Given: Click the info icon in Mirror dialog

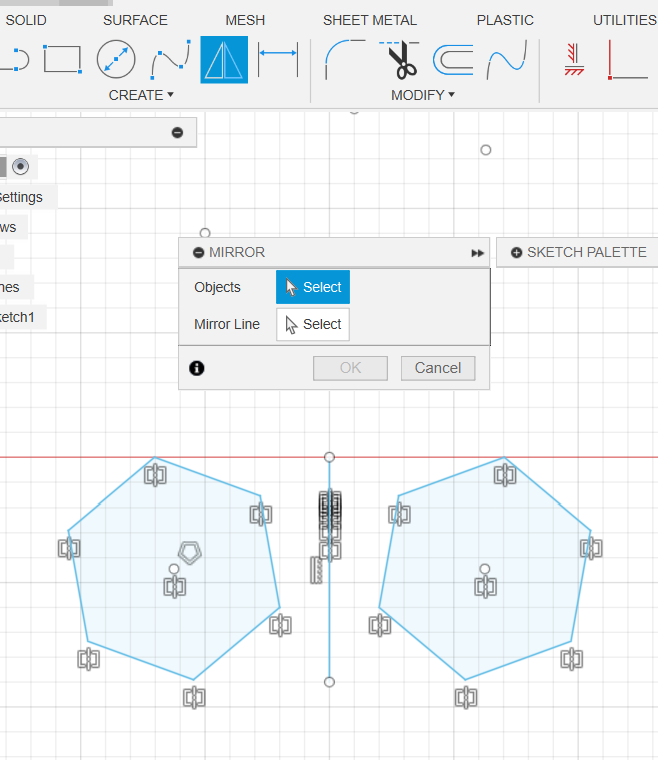Looking at the screenshot, I should pos(197,368).
